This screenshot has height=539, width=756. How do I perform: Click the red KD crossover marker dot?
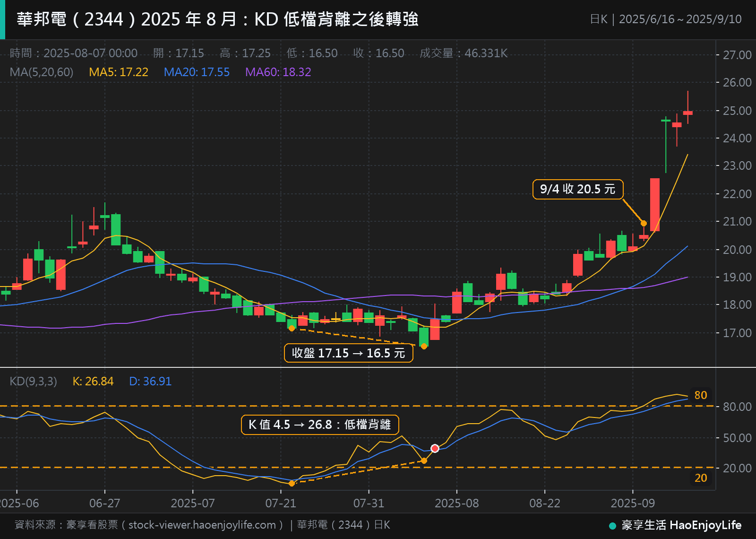(x=435, y=448)
